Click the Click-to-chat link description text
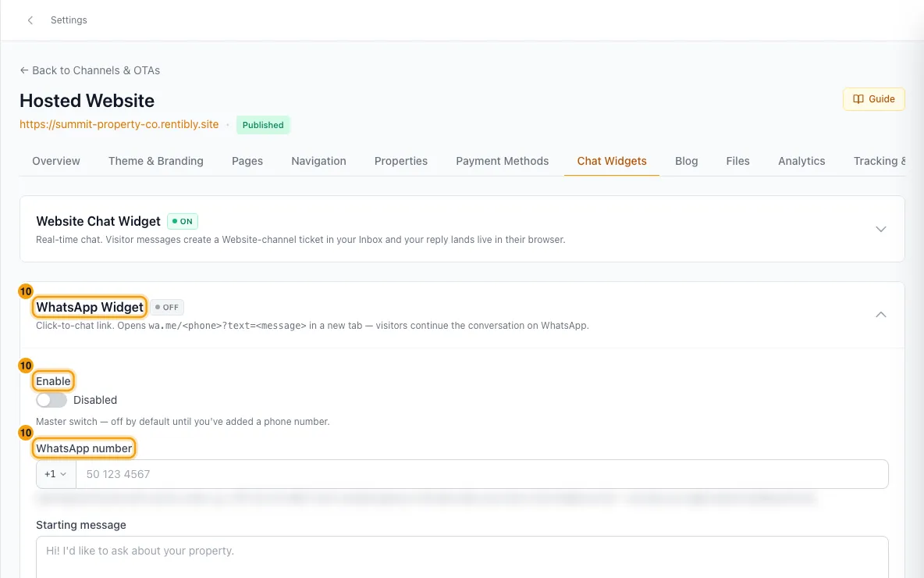This screenshot has width=924, height=578. (312, 326)
